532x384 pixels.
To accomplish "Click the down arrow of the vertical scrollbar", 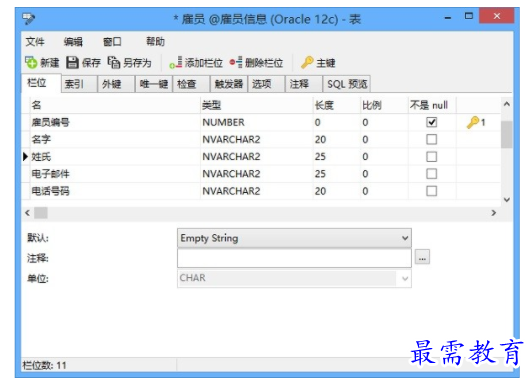I will pos(507,200).
